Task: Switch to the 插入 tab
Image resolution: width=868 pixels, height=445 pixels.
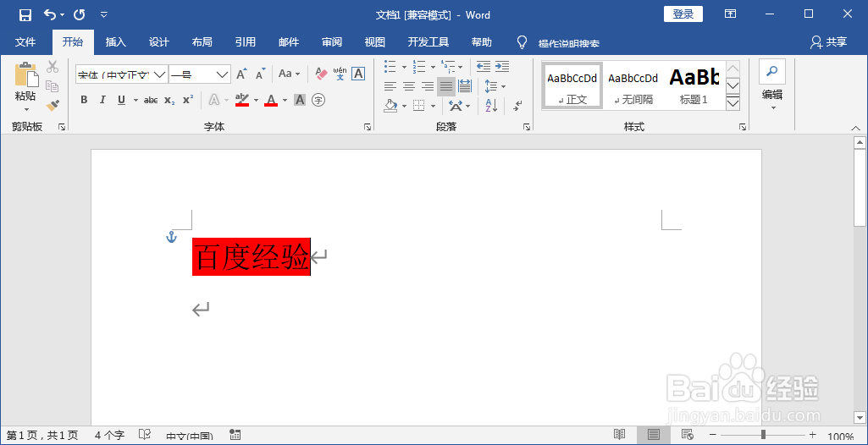Action: 116,42
